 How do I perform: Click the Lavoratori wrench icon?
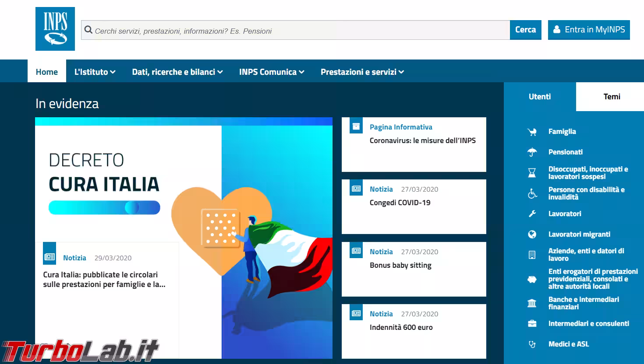coord(532,214)
